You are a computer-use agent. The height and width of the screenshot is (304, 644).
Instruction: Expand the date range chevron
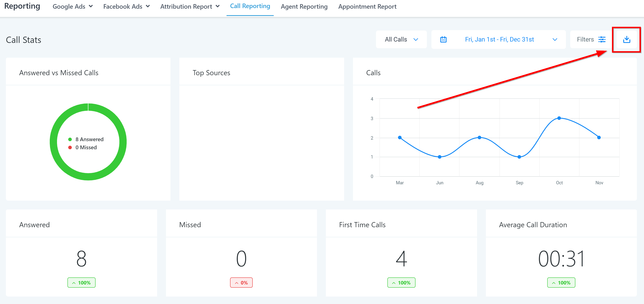click(555, 40)
